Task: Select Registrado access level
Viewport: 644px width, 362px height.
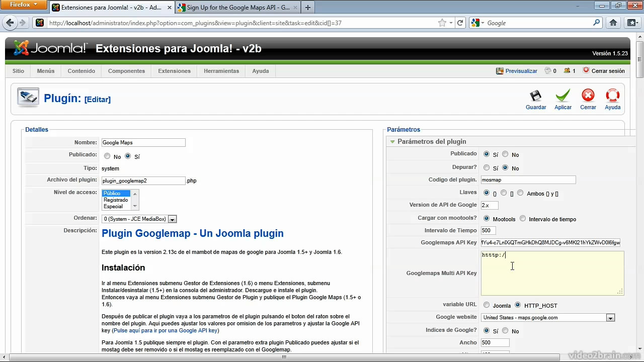Action: (116, 200)
